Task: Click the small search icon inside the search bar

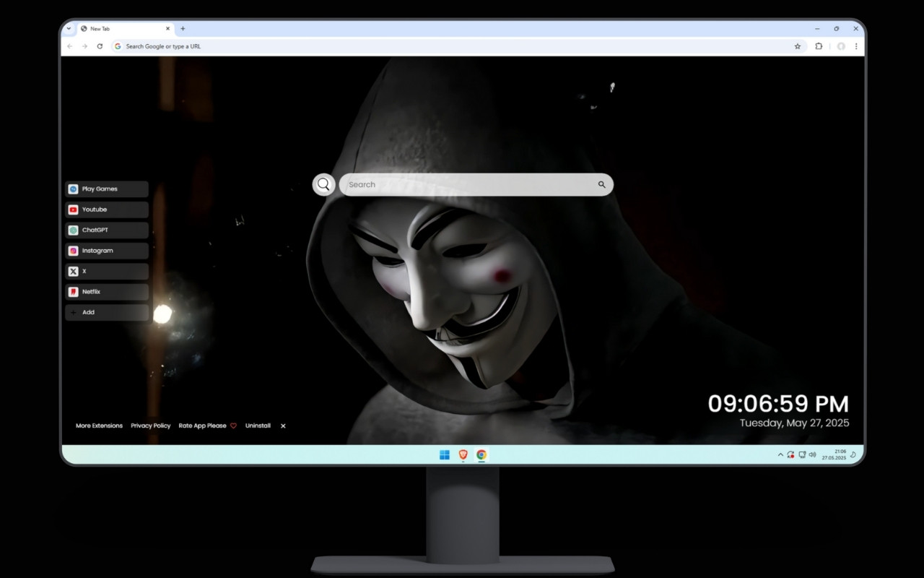Action: pyautogui.click(x=601, y=184)
